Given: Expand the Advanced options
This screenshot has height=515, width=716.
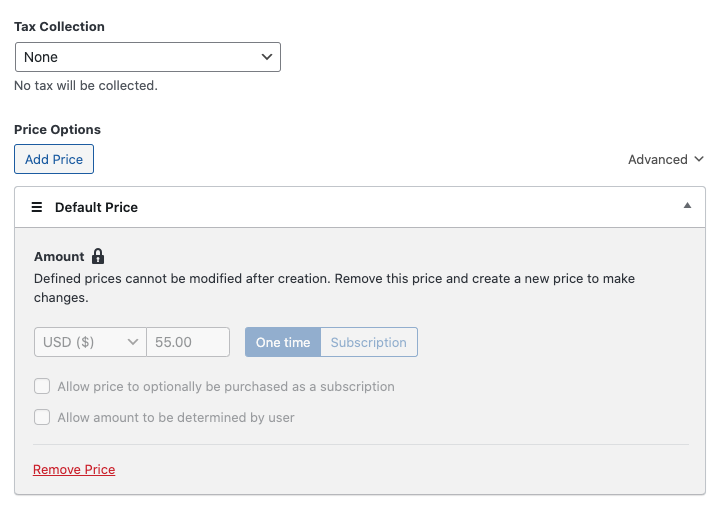Looking at the screenshot, I should (x=666, y=159).
